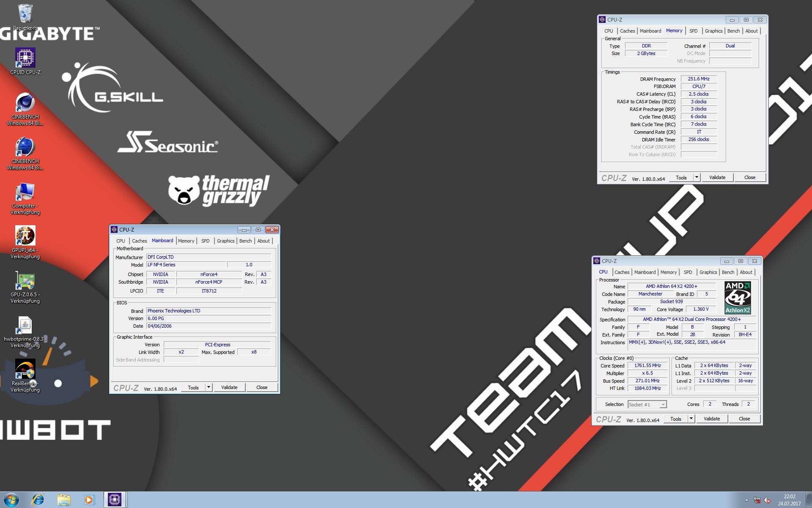Viewport: 812px width, 508px height.
Task: Click the Core Speed 1761.55 MHz field
Action: tap(647, 365)
